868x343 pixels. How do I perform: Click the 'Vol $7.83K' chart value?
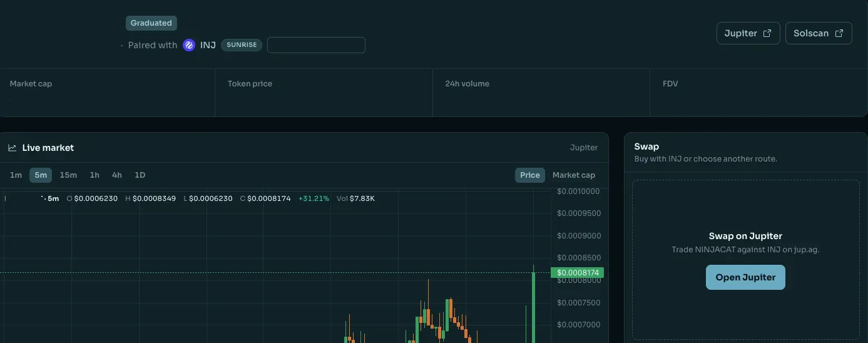[x=355, y=198]
